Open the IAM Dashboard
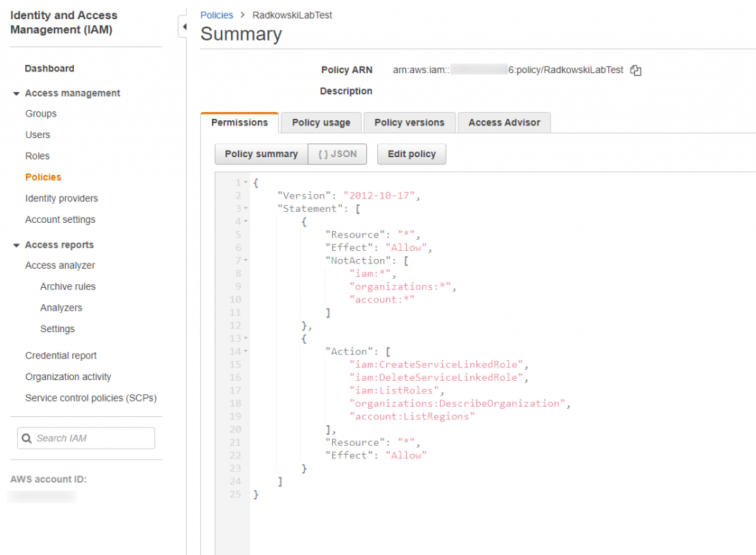 49,69
